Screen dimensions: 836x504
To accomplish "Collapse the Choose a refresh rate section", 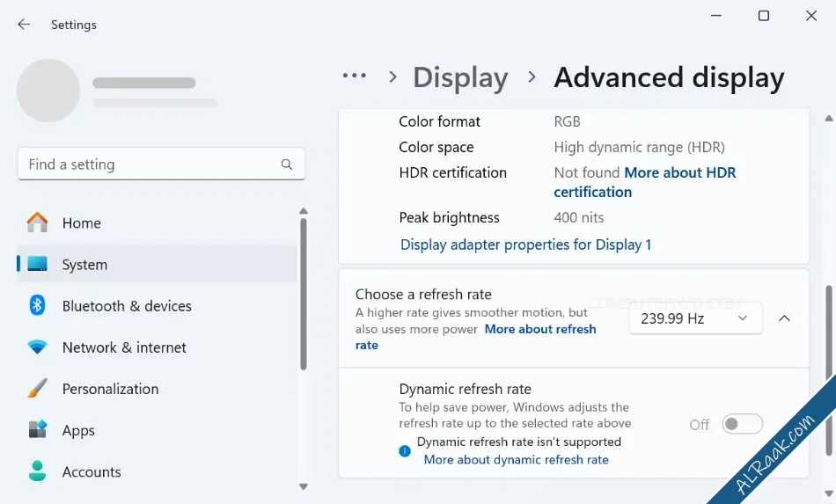I will click(784, 318).
